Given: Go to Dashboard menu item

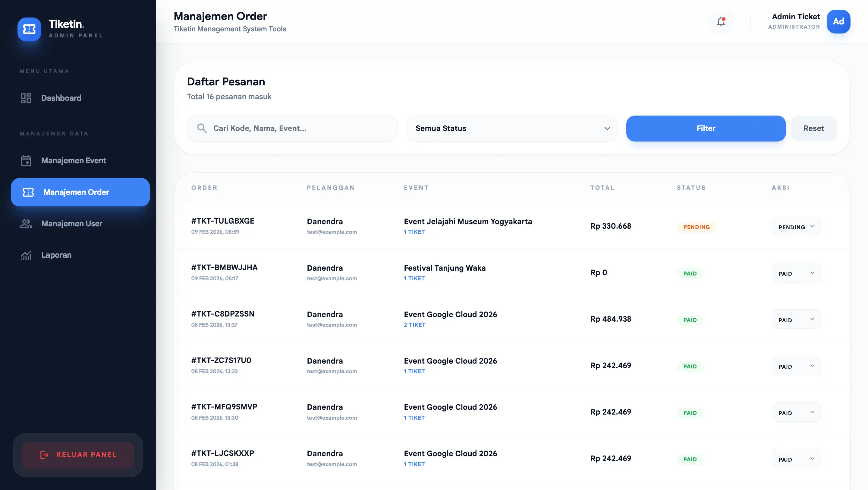Looking at the screenshot, I should (61, 98).
